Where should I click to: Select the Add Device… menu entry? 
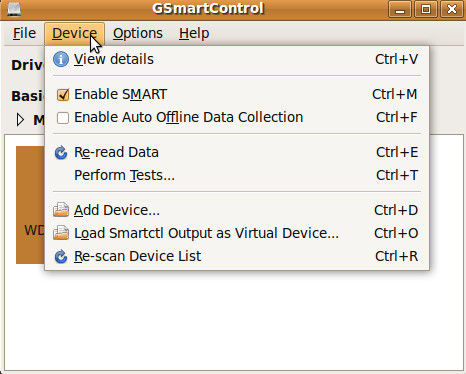(x=237, y=210)
